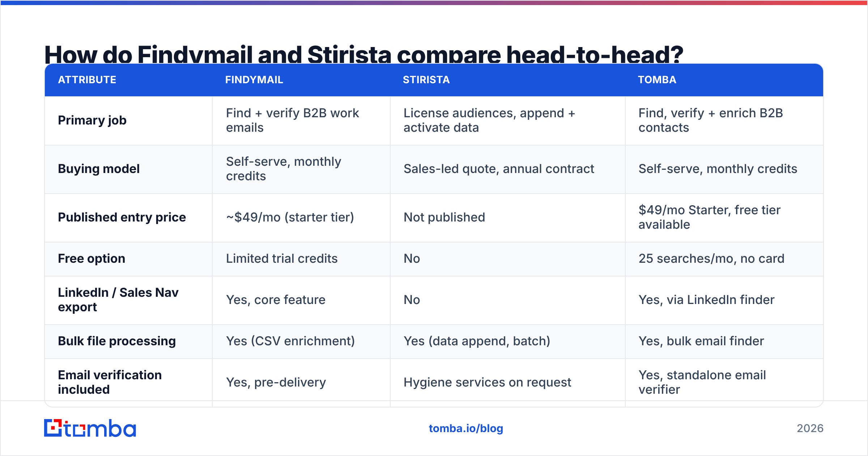Select 'Email verification included' row label

110,383
